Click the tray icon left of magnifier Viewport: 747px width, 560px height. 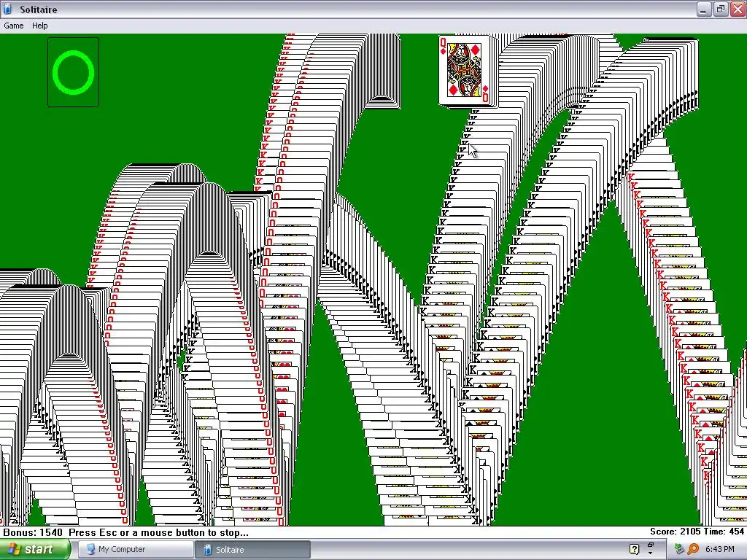tap(679, 549)
